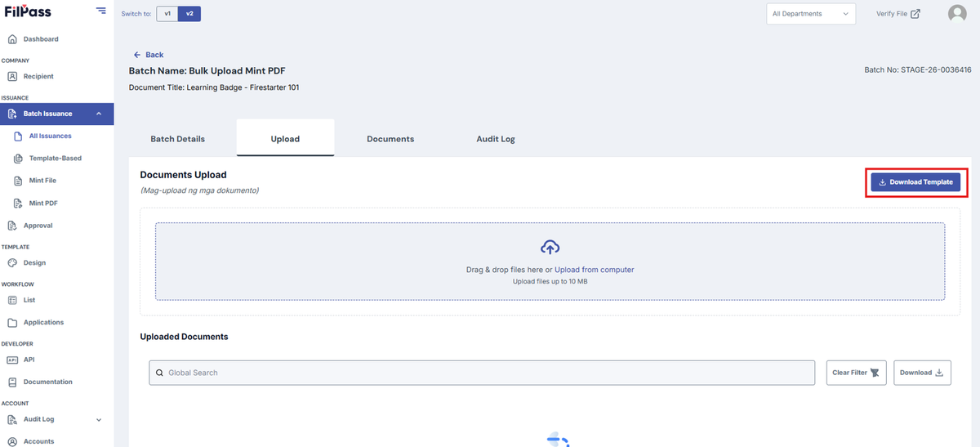Open the API developer page
The image size is (980, 447).
[x=29, y=360]
